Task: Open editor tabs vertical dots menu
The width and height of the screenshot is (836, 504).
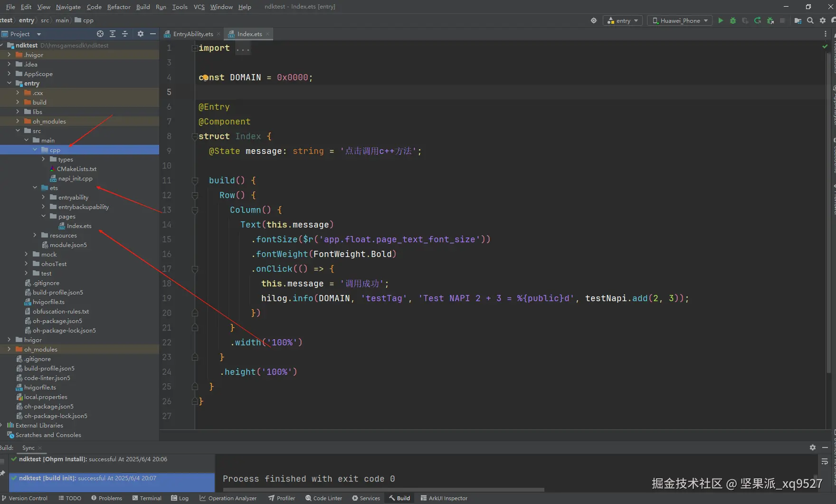Action: point(826,34)
